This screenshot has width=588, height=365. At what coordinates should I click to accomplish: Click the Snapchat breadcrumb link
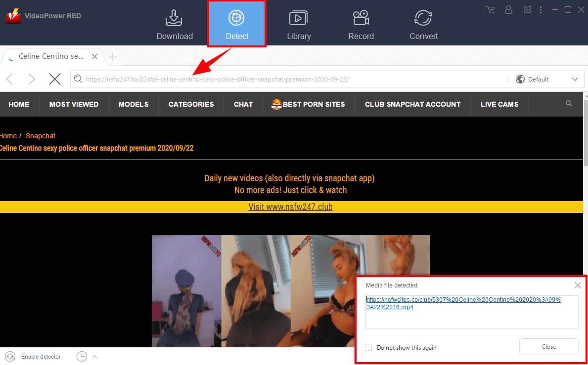[41, 136]
